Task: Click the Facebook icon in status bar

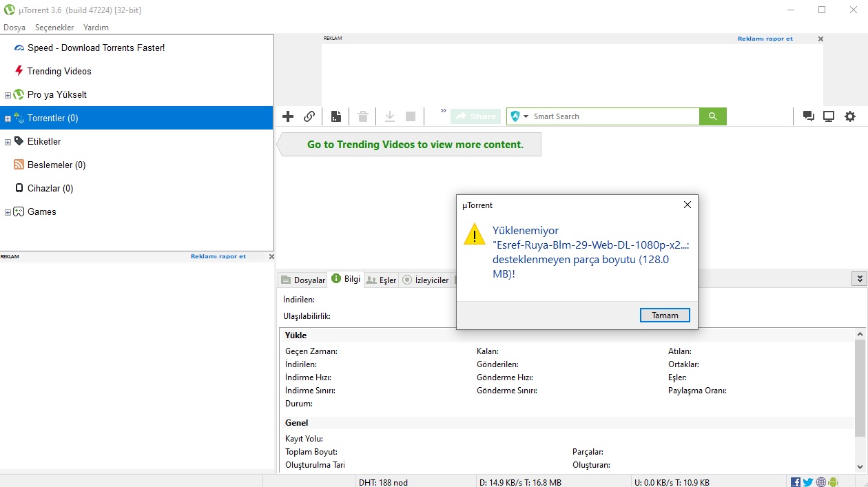Action: point(796,482)
